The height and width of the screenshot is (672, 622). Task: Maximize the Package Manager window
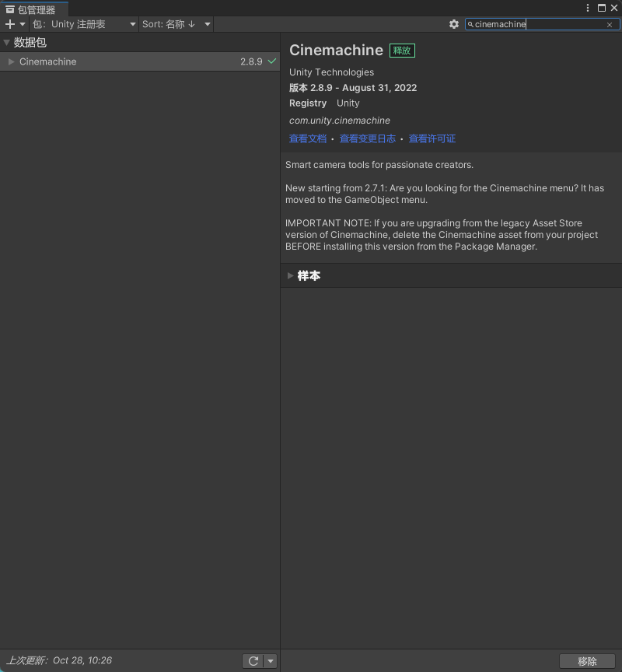pos(602,8)
